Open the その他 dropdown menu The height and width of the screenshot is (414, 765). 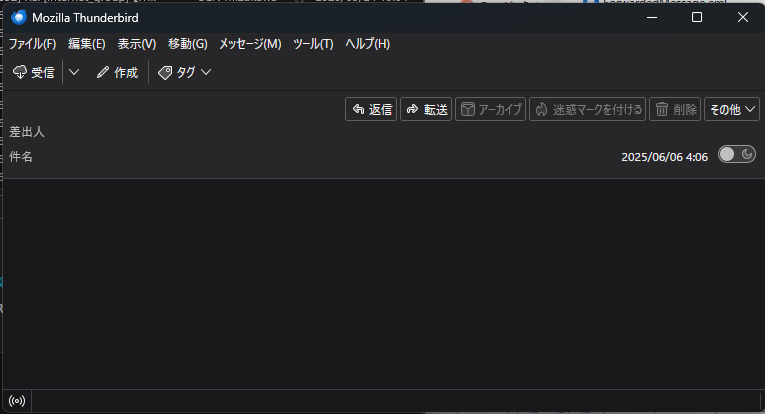(x=732, y=109)
